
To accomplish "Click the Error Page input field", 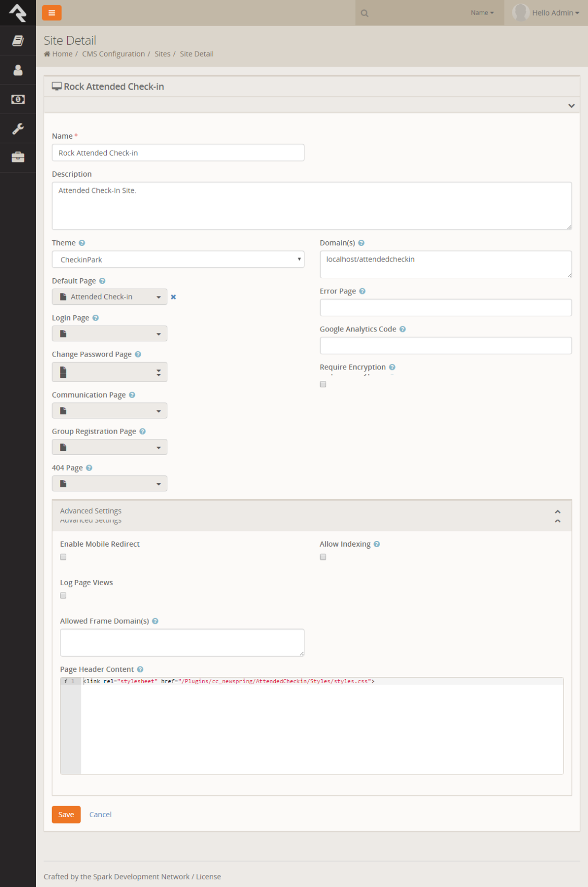I will [x=446, y=307].
